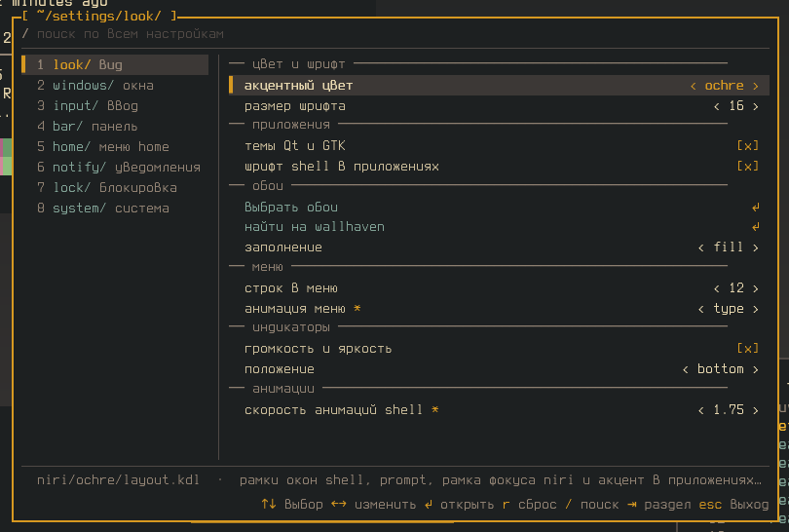The height and width of the screenshot is (532, 789).
Task: Go to home/ меню home section
Action: point(115,147)
